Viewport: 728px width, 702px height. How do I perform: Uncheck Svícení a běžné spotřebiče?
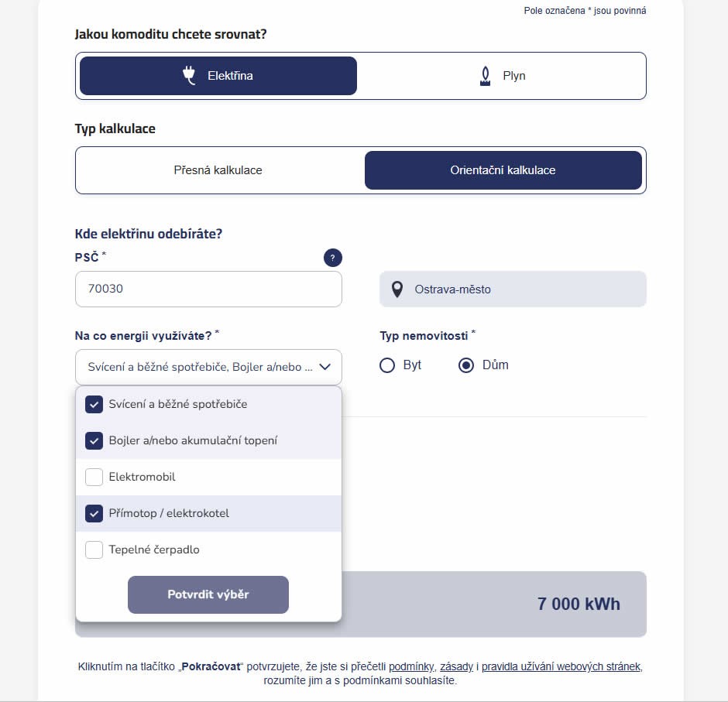[94, 404]
